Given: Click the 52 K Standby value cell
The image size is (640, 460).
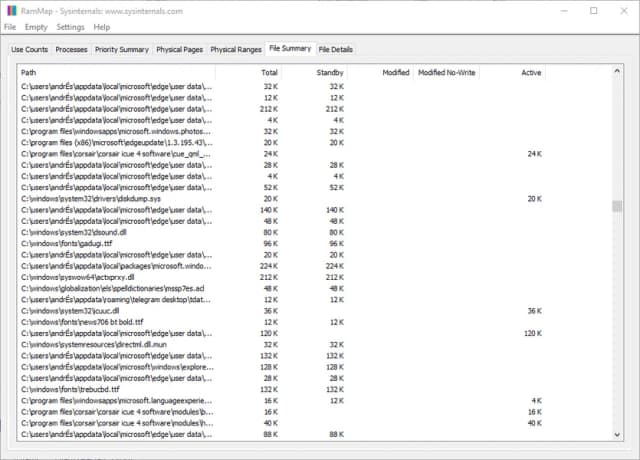Looking at the screenshot, I should (x=337, y=187).
